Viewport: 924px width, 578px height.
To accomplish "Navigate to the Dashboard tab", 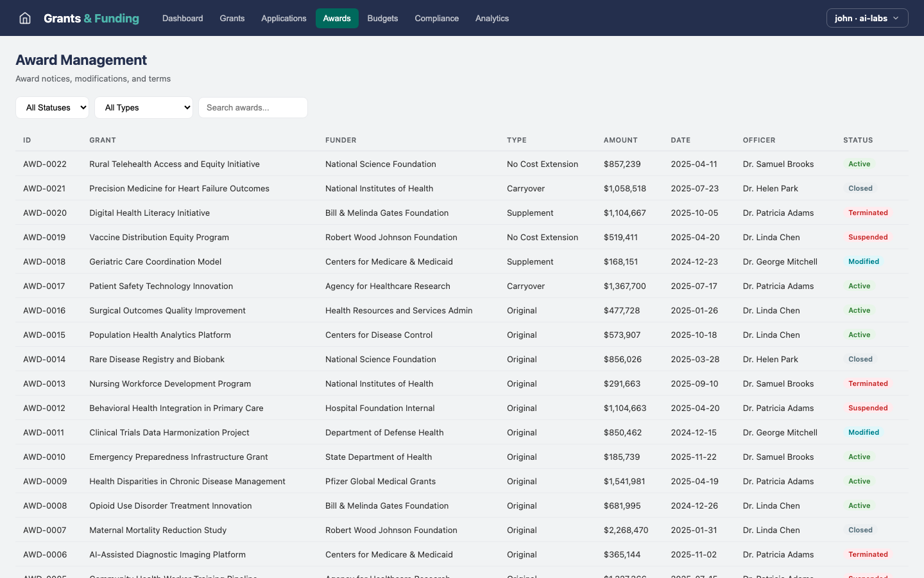I will [x=182, y=18].
